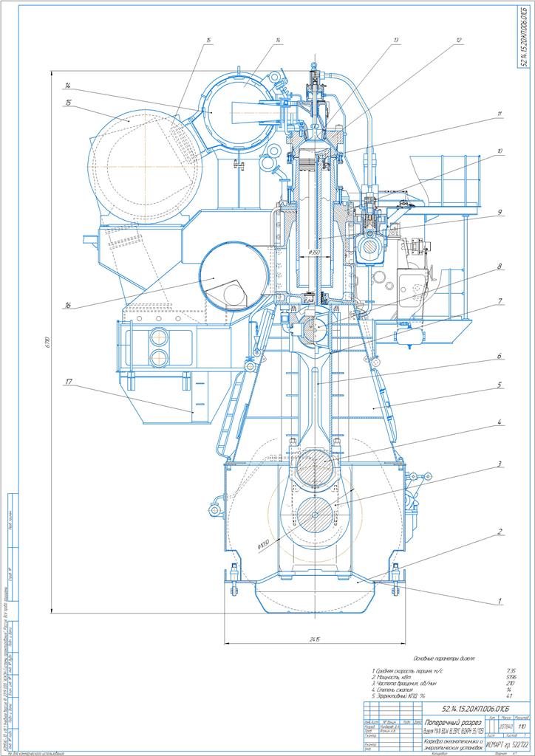Screen dimensions: 535x756
Task: Click the scale value 1:10
Action: point(522,726)
